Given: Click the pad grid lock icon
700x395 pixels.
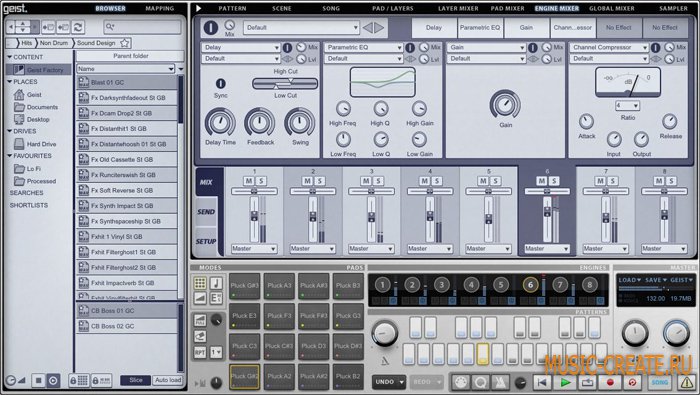Looking at the screenshot, I should (x=79, y=381).
